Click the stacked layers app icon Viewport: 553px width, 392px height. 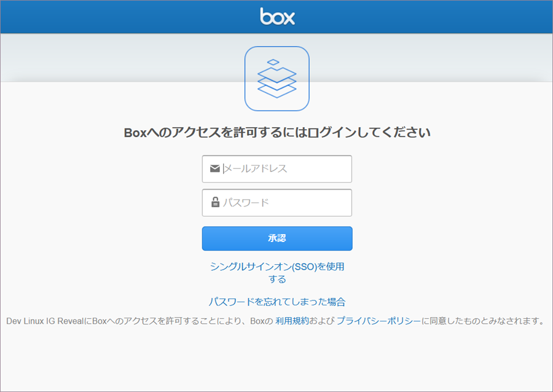(x=277, y=79)
